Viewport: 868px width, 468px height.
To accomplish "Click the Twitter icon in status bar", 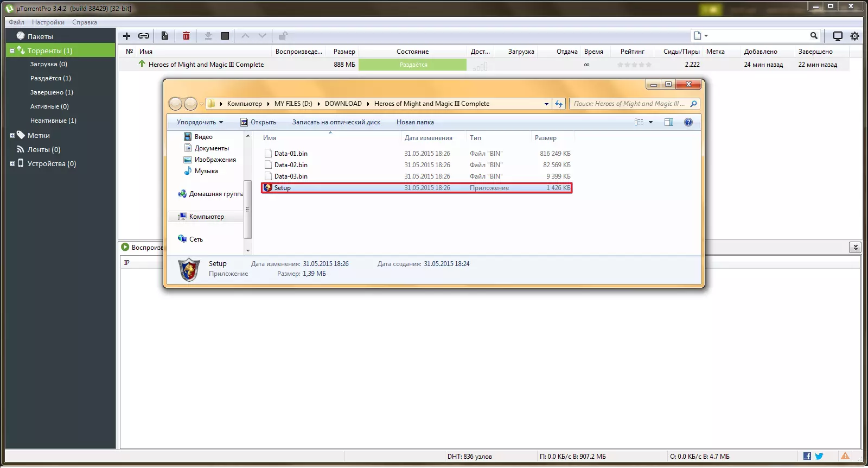I will click(819, 456).
